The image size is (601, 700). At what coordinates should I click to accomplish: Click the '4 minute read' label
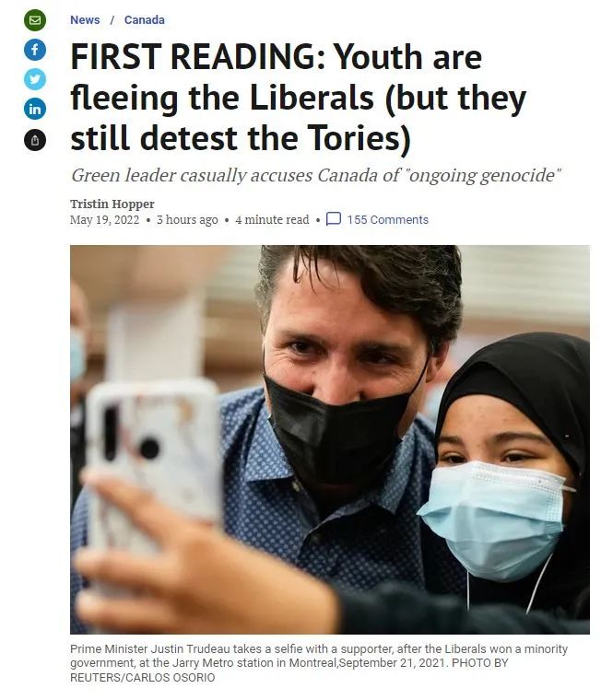pos(272,219)
